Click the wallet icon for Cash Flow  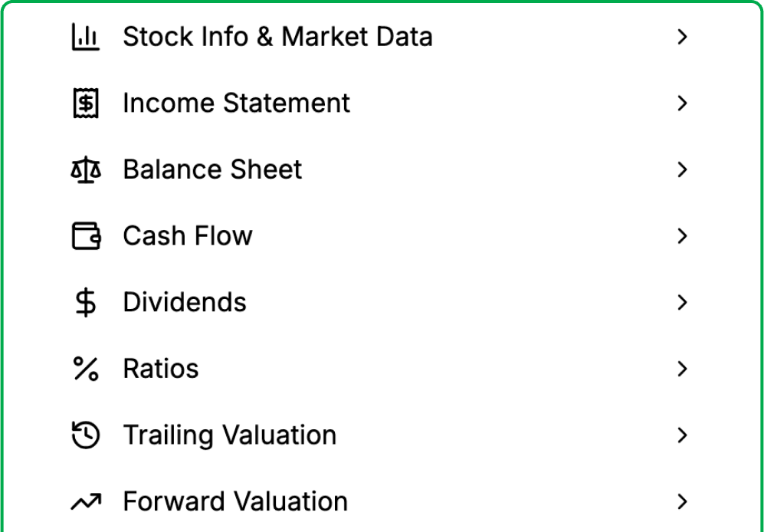(x=86, y=235)
